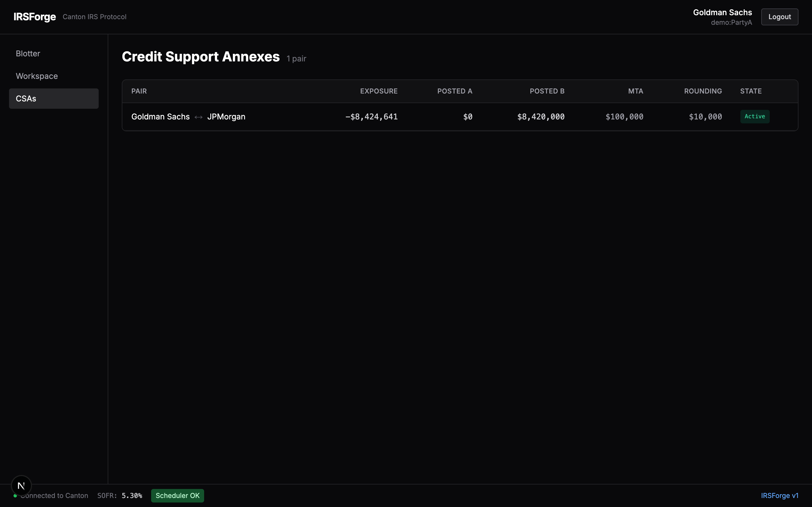Click the Rounding column header
The width and height of the screenshot is (812, 507).
point(703,91)
